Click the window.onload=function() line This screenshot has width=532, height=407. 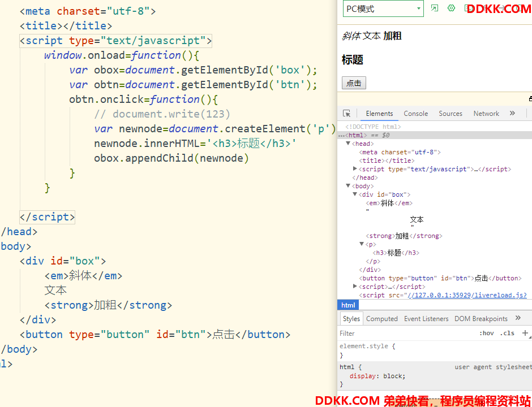tap(122, 55)
